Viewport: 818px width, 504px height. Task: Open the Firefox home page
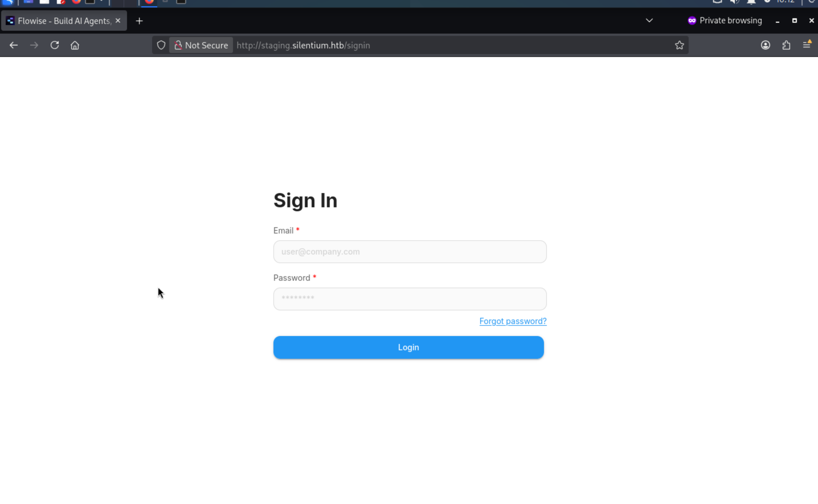click(x=75, y=45)
